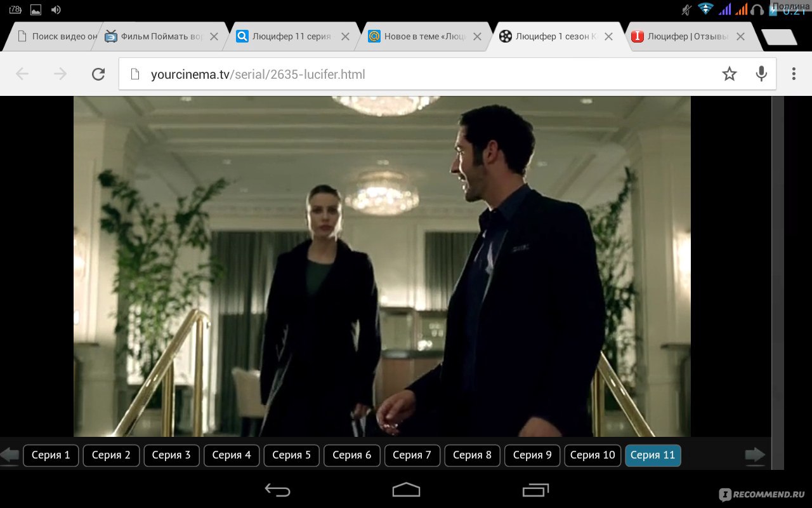This screenshot has height=508, width=812.
Task: Start voice search with the microphone
Action: (761, 74)
